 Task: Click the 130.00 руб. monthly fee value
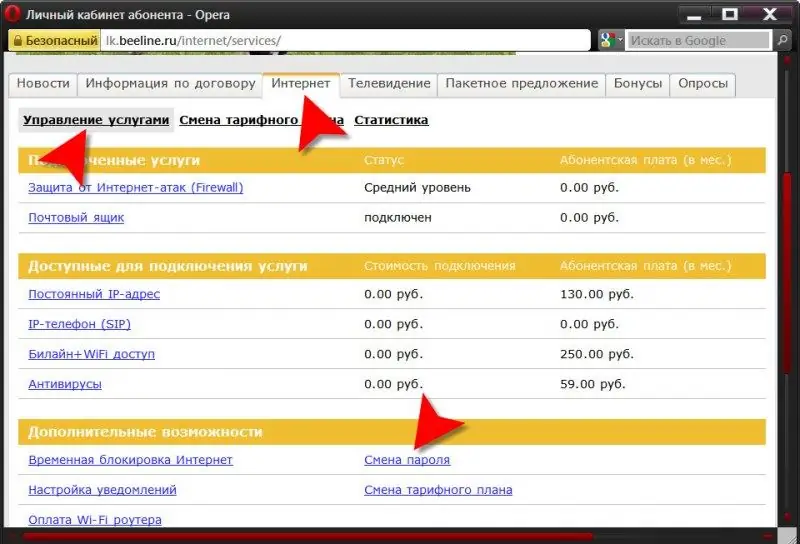(597, 294)
